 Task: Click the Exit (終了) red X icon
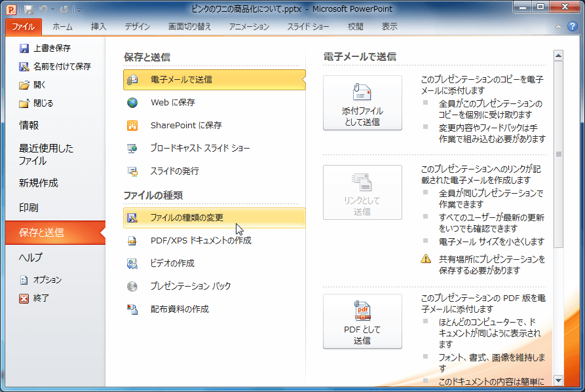click(x=24, y=298)
